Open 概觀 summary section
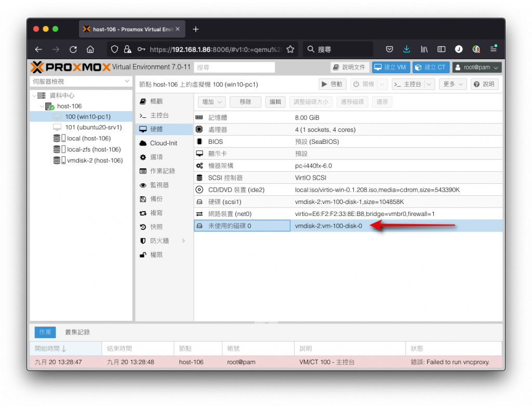 pyautogui.click(x=164, y=101)
